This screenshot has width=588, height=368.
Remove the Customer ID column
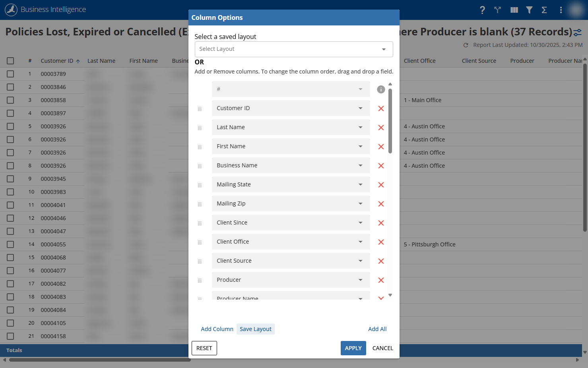tap(381, 108)
